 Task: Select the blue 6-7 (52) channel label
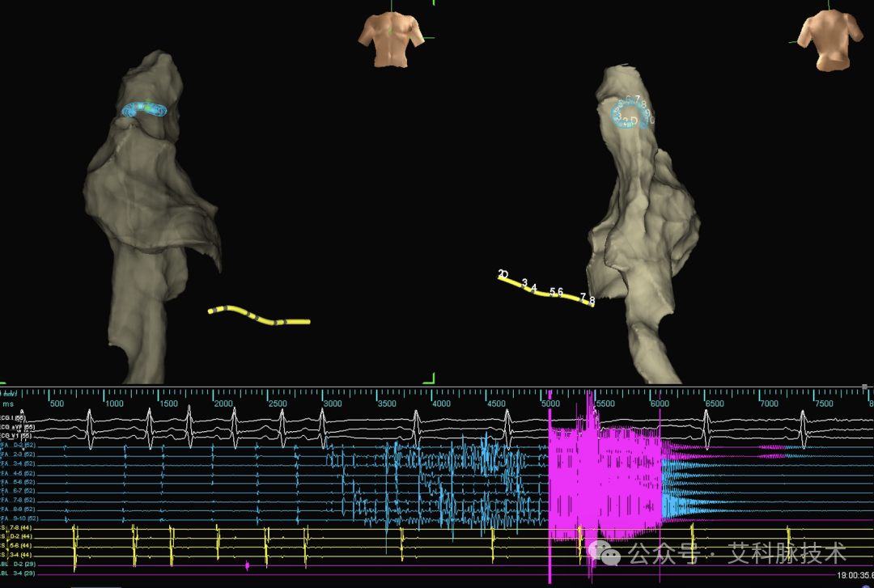pyautogui.click(x=17, y=491)
